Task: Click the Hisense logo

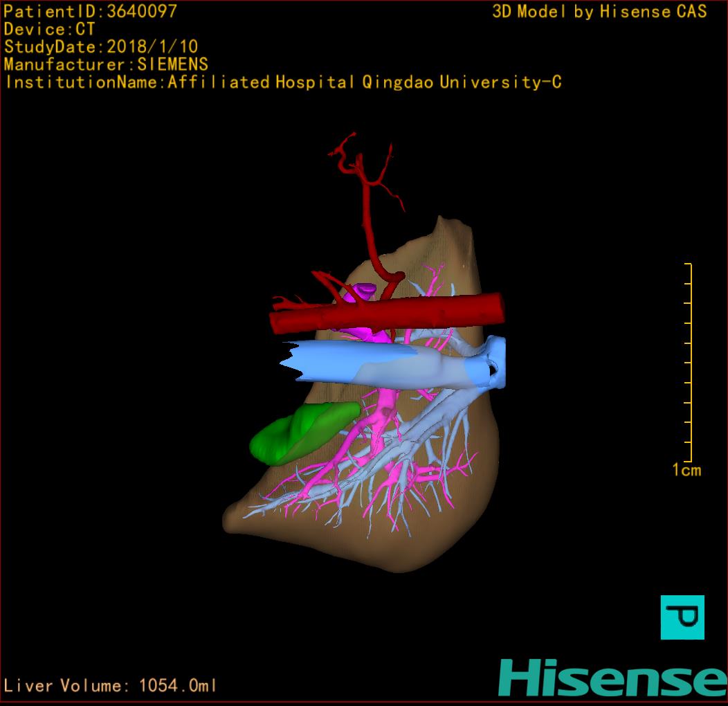Action: click(x=613, y=678)
